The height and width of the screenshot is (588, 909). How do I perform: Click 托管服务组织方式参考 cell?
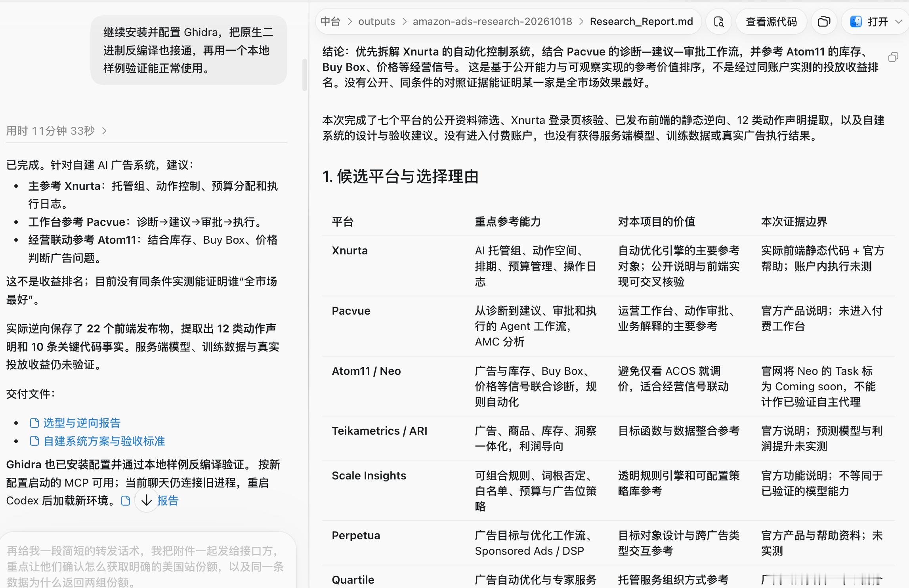point(673,580)
